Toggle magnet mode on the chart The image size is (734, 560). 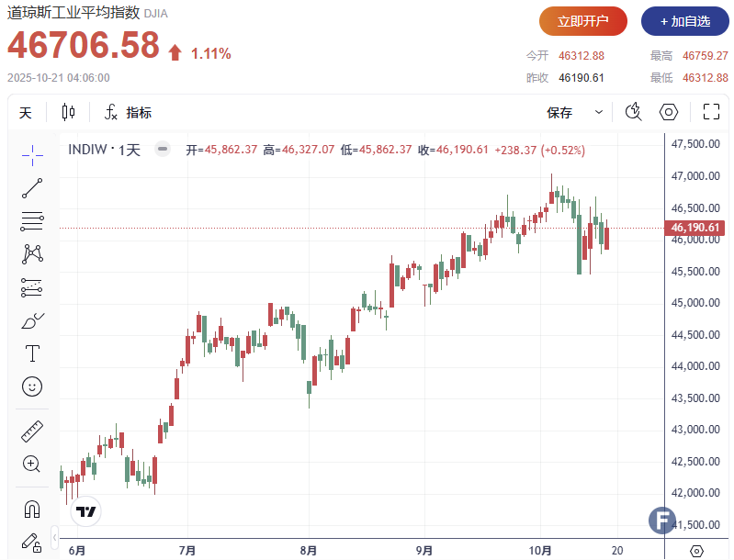point(32,508)
